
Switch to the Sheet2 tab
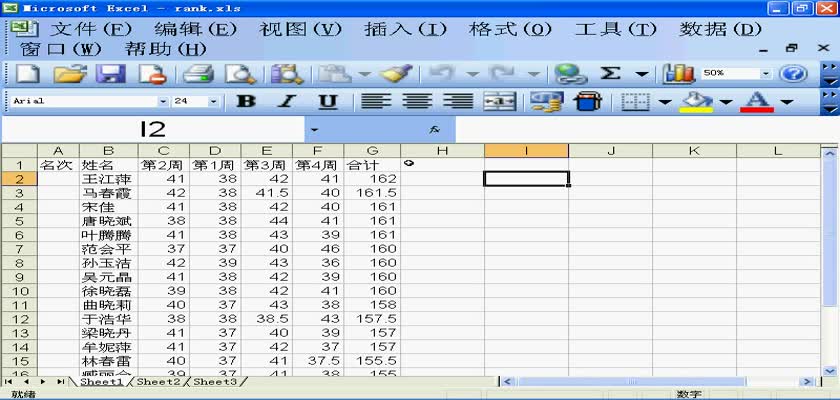(158, 382)
